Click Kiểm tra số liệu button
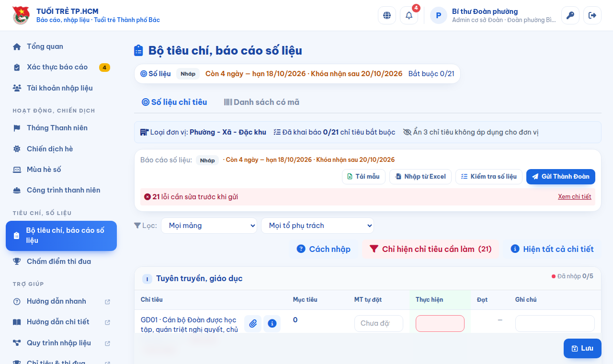Viewport: 613px width, 364px height. pyautogui.click(x=489, y=177)
